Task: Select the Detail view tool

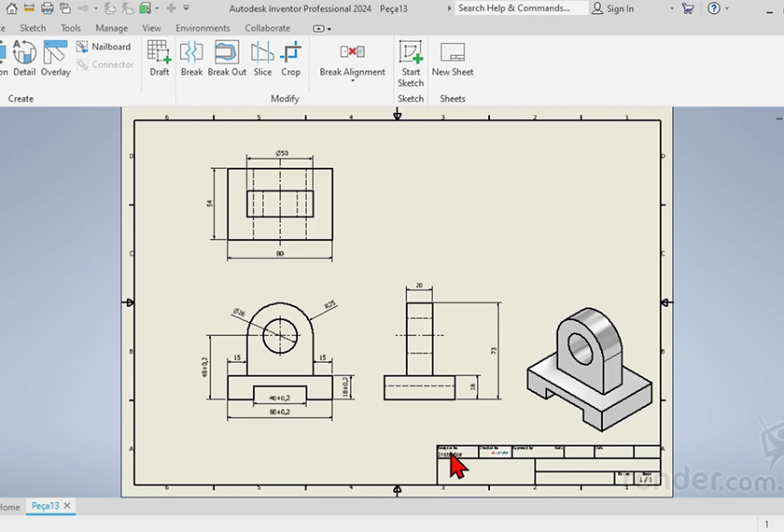Action: coord(24,58)
